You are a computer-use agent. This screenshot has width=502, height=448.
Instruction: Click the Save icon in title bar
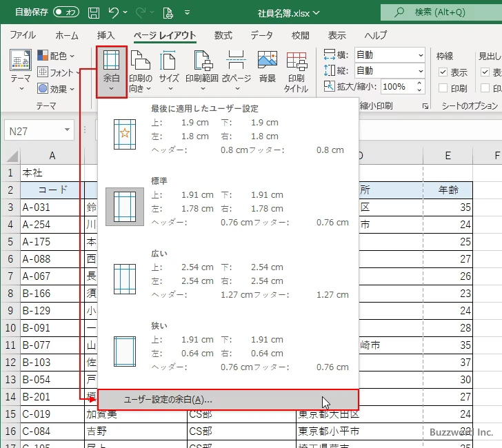[94, 12]
